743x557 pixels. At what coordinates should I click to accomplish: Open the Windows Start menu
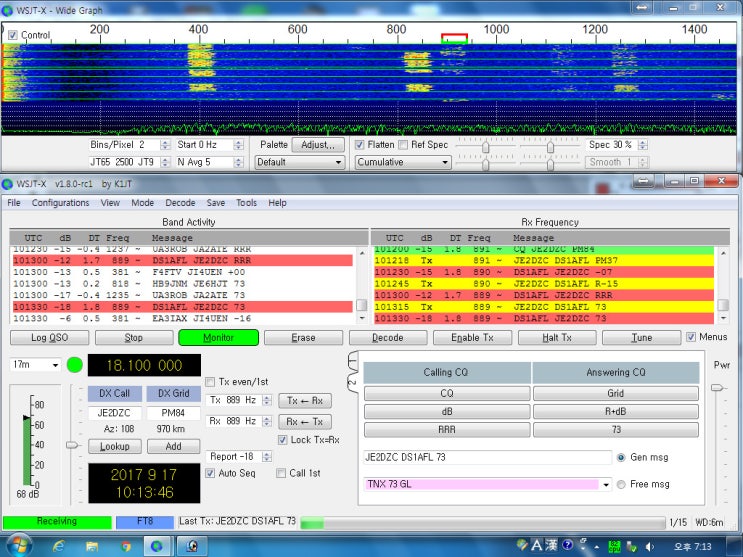[20, 545]
